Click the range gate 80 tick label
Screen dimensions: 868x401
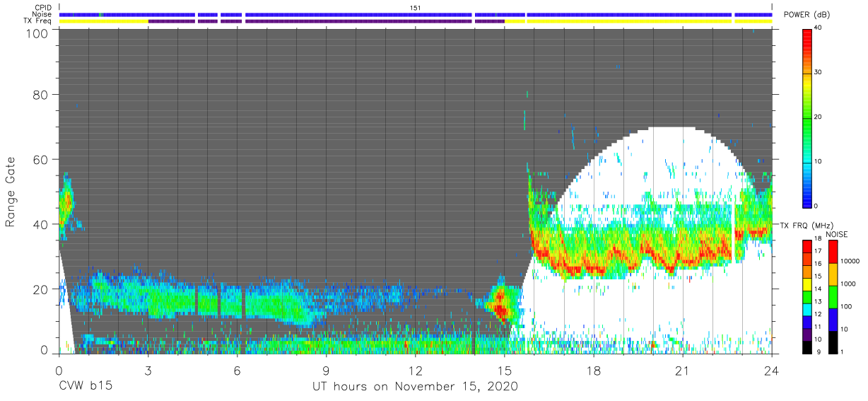coord(40,95)
